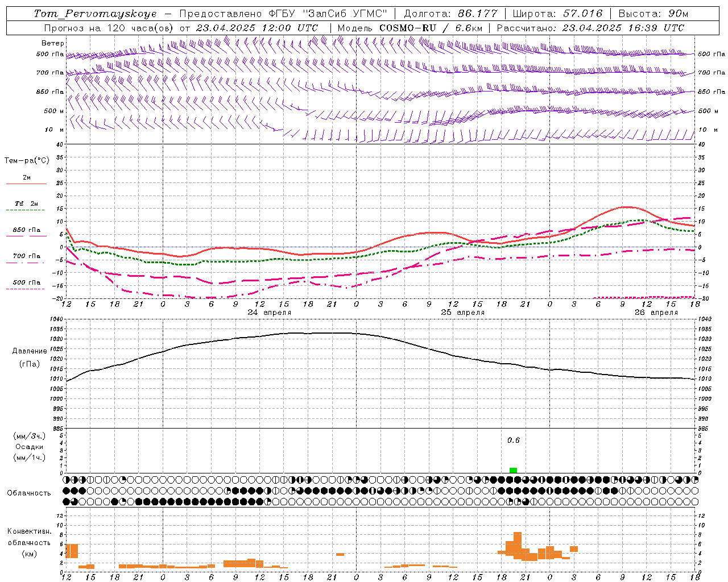The height and width of the screenshot is (582, 728).
Task: Click the green precipitation bar
Action: pyautogui.click(x=513, y=470)
